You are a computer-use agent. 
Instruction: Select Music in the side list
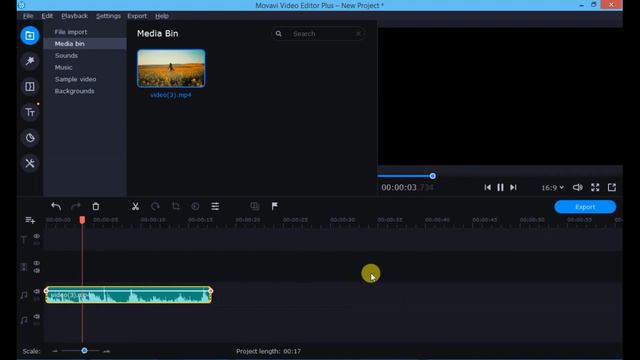85,67
